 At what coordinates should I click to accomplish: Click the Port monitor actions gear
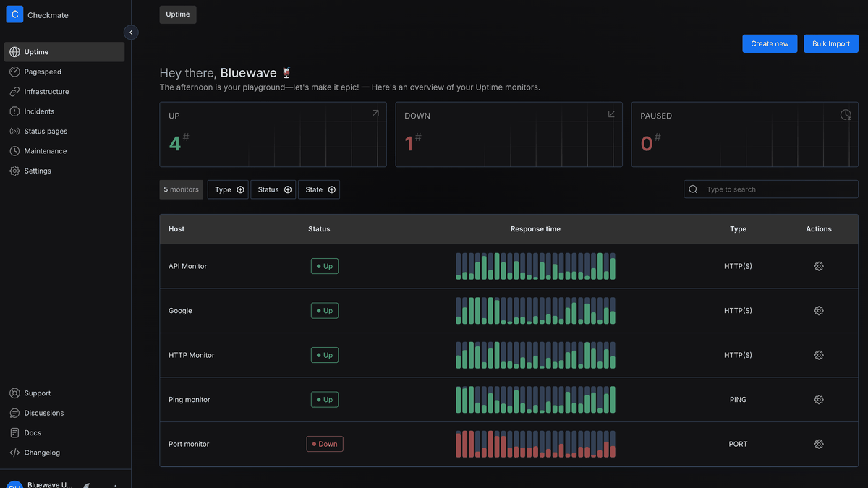(819, 444)
